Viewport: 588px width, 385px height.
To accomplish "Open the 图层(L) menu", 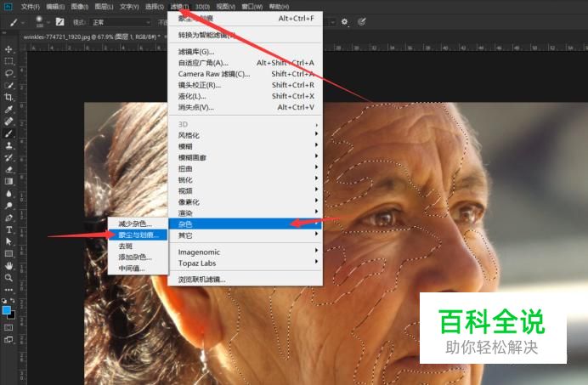I will [x=104, y=7].
